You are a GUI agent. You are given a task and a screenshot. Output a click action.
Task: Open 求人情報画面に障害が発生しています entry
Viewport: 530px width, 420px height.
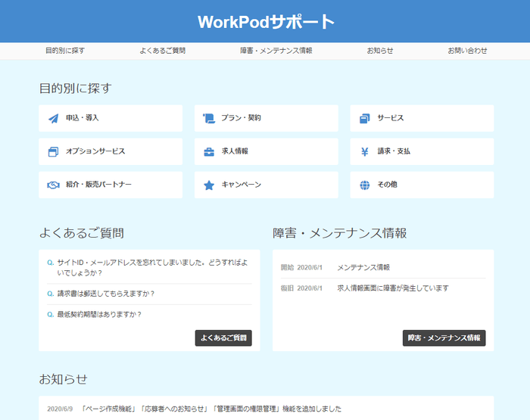coord(393,288)
